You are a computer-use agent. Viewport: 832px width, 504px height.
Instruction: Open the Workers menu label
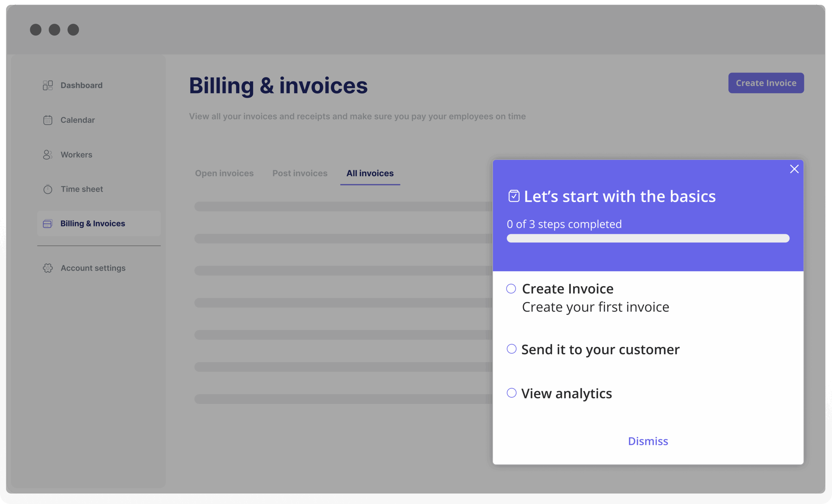[x=76, y=155]
